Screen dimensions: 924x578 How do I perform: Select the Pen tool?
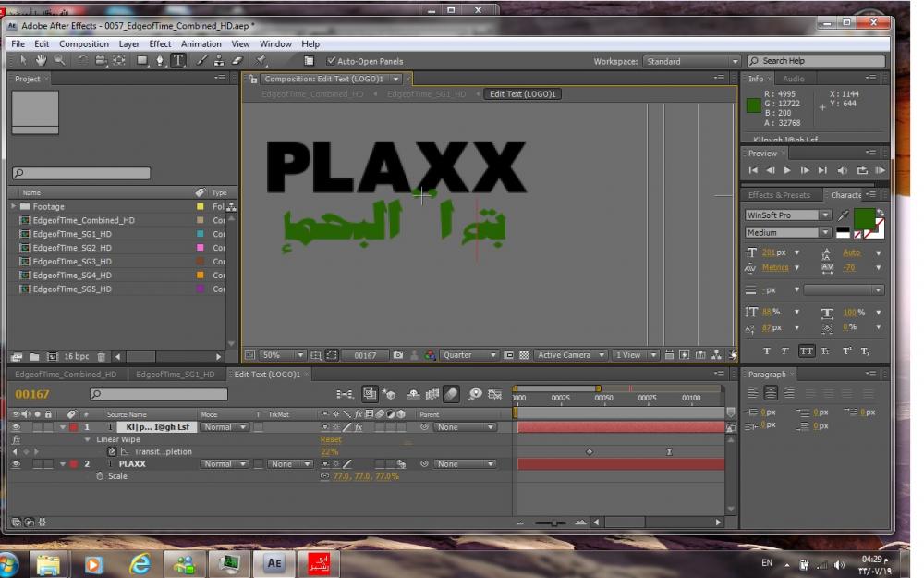click(x=160, y=61)
